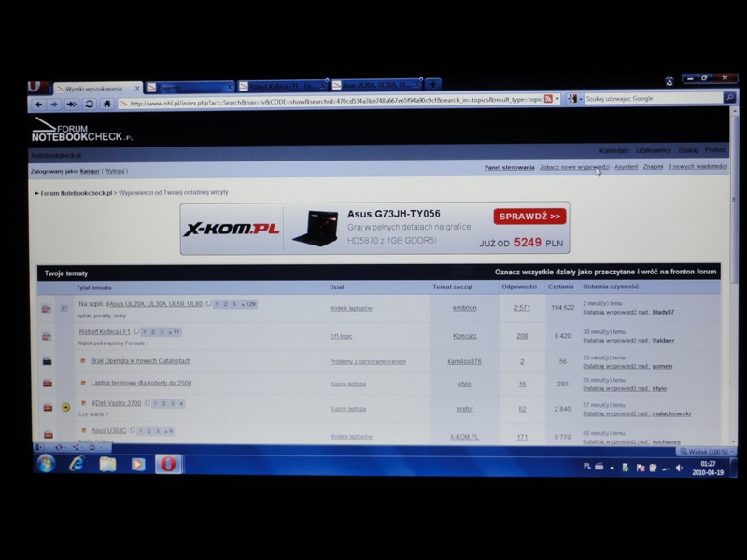Open user profile embrion
747x560 pixels.
click(x=464, y=308)
